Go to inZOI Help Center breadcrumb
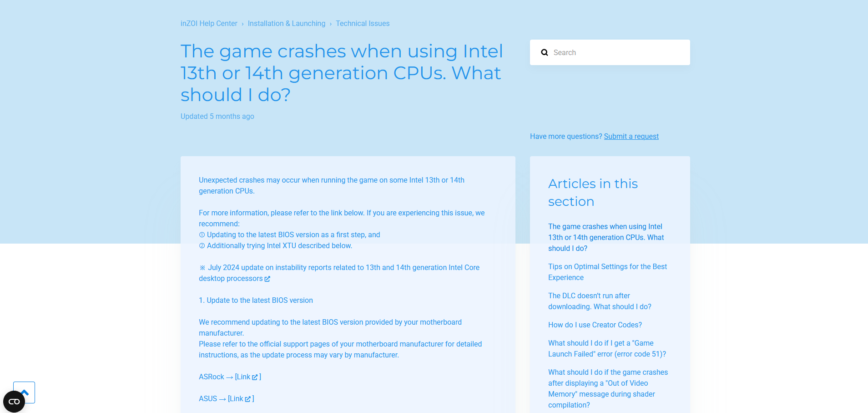The height and width of the screenshot is (413, 868). pyautogui.click(x=209, y=24)
